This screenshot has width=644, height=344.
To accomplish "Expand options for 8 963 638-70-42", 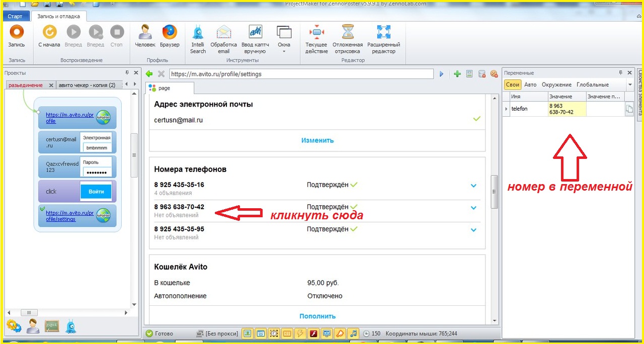I will click(473, 208).
